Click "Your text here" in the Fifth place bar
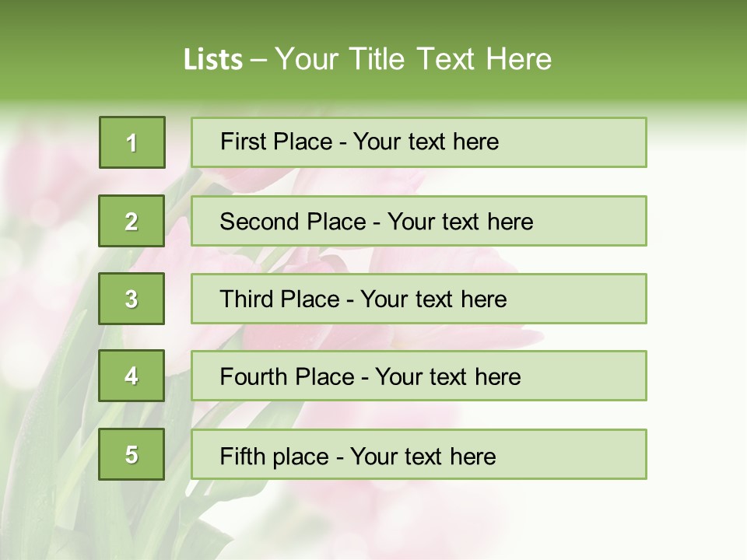747x560 pixels. [x=423, y=456]
